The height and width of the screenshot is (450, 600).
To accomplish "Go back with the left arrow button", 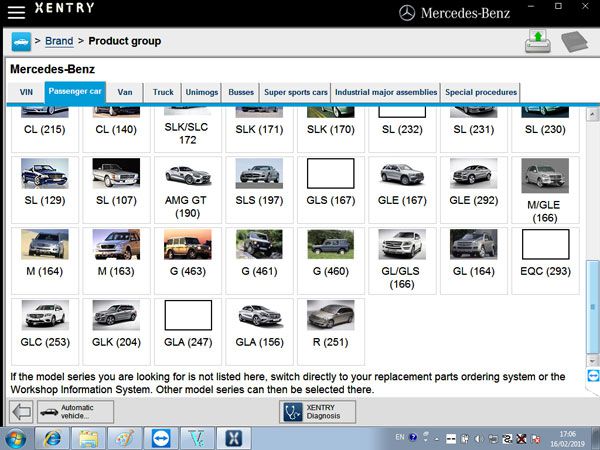I will [21, 412].
